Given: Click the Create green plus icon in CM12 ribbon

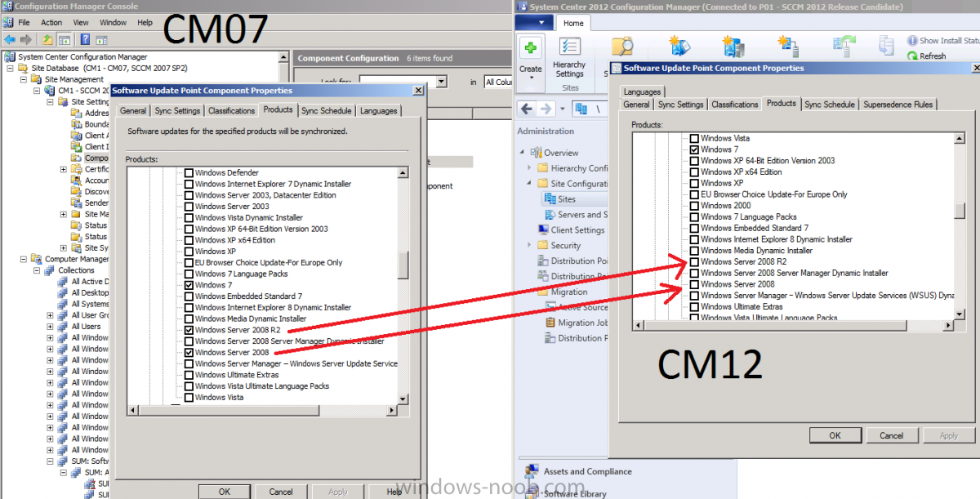Looking at the screenshot, I should pos(531,48).
